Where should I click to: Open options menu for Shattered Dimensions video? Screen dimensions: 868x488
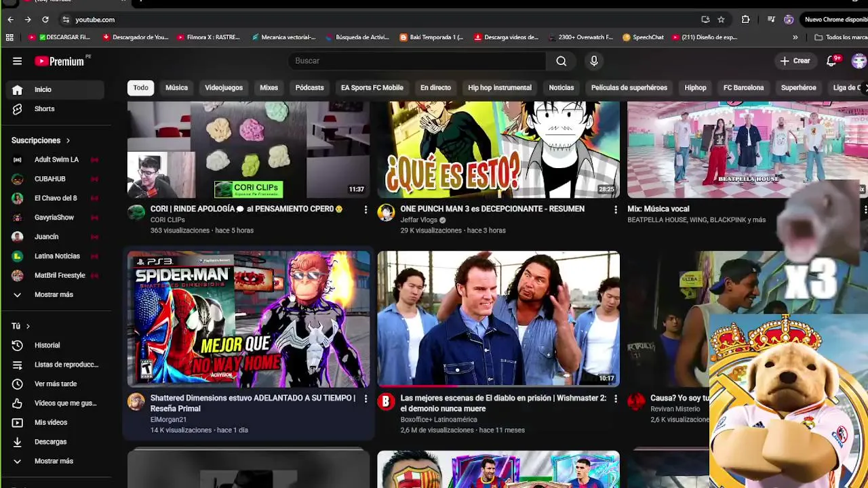tap(366, 399)
